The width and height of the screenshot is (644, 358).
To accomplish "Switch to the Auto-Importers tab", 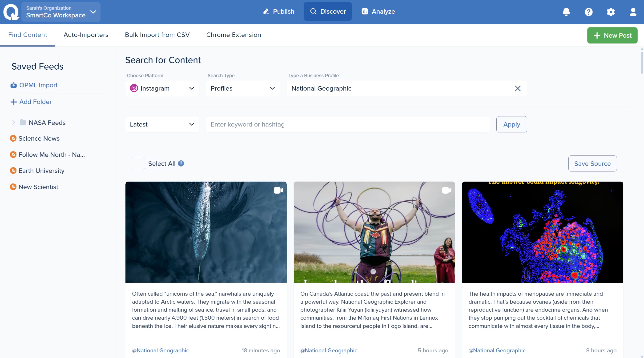I will (x=86, y=35).
